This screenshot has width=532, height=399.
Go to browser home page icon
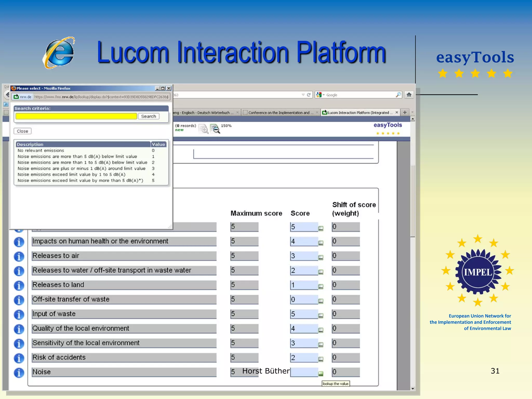pyautogui.click(x=409, y=95)
